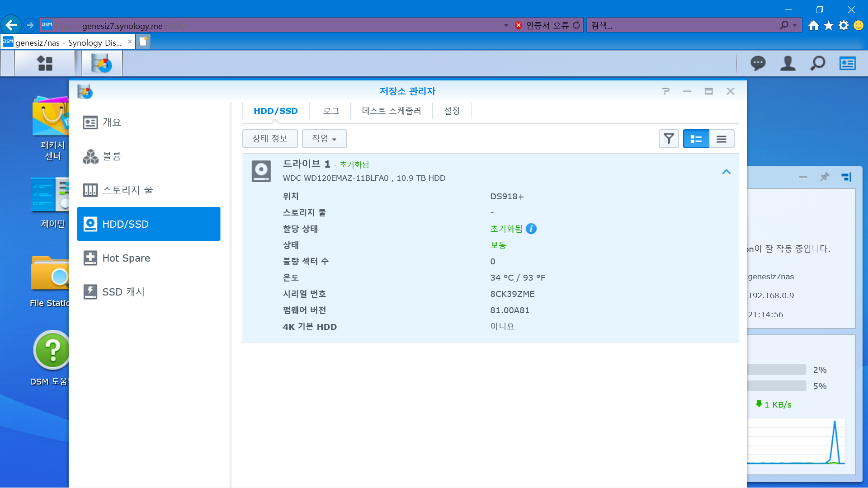This screenshot has height=488, width=868.
Task: Open the address bar history dropdown
Action: coord(506,26)
